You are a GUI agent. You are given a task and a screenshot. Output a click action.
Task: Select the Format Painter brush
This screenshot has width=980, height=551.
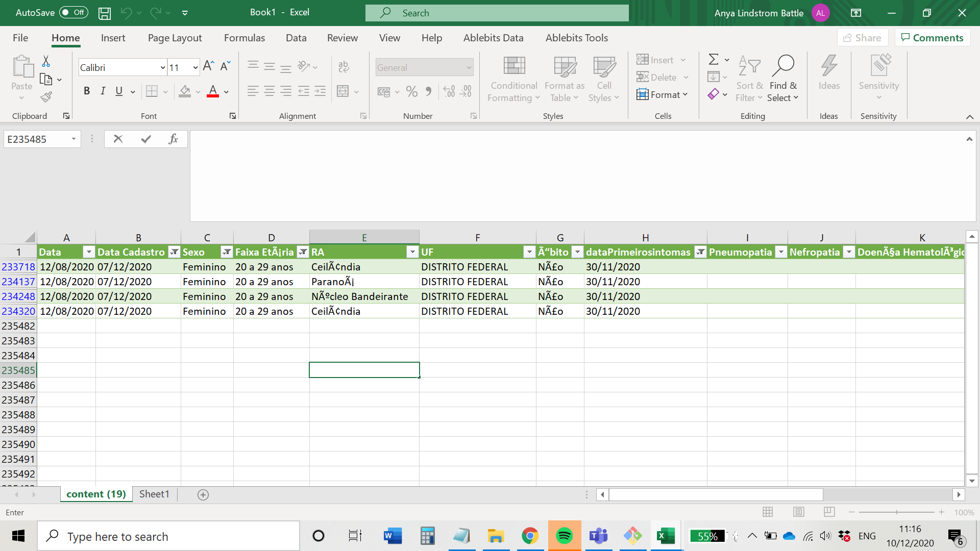tap(46, 96)
